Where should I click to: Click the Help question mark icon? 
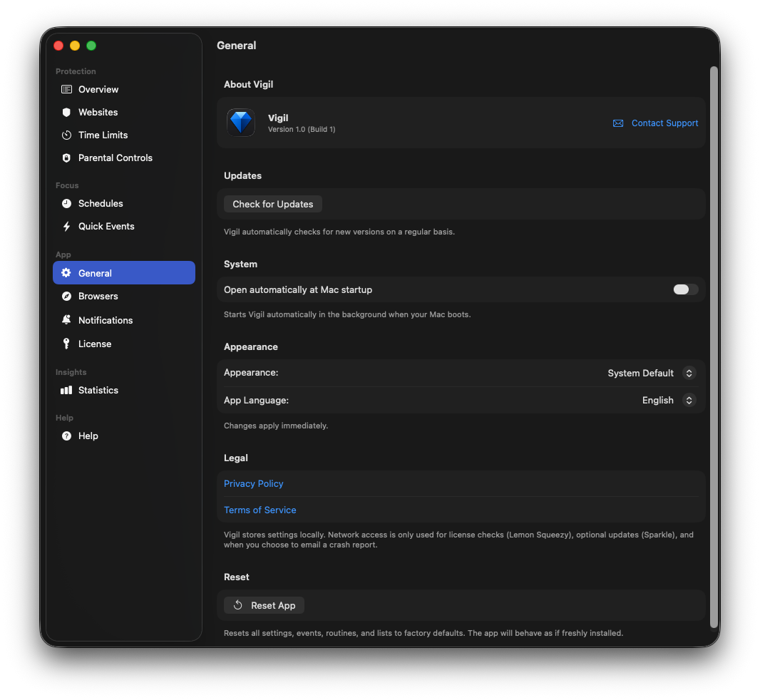click(x=66, y=436)
